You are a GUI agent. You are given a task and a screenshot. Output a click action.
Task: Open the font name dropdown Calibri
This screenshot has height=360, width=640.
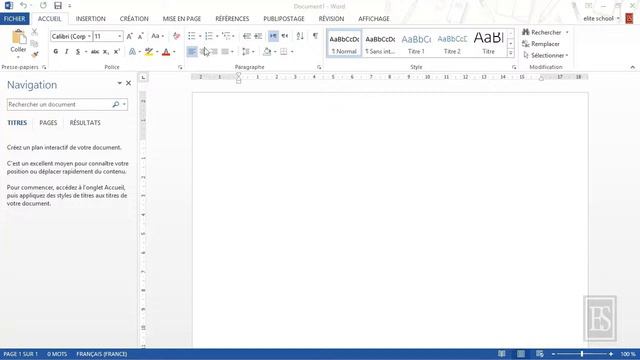click(89, 36)
